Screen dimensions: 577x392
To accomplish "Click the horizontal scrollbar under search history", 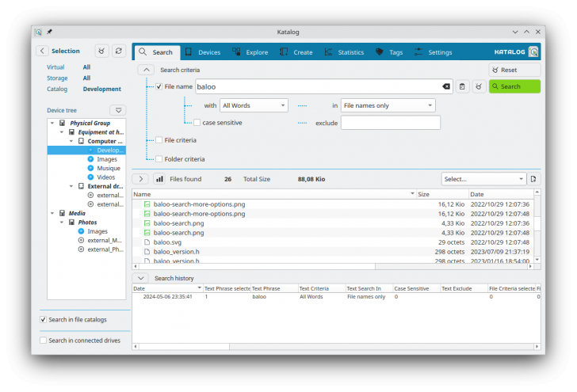I will (x=333, y=346).
